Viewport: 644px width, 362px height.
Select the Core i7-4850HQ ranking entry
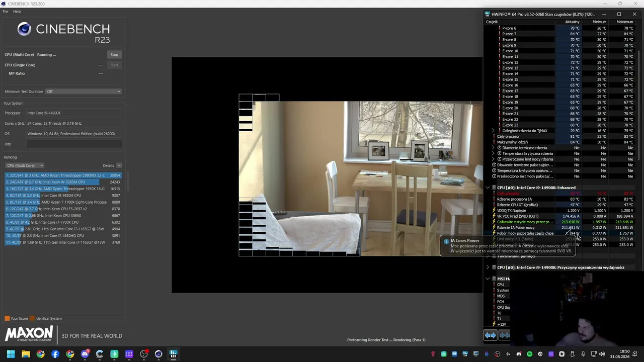click(x=63, y=236)
